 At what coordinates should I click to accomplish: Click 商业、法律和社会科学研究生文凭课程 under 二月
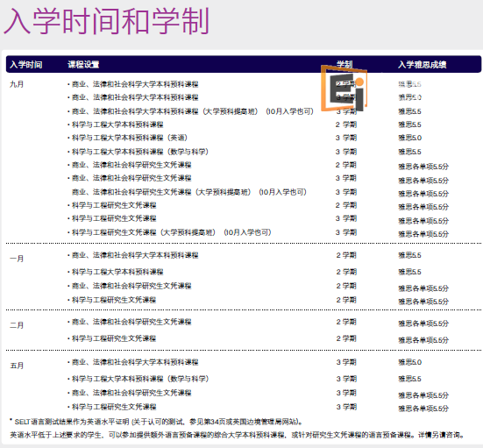(130, 322)
